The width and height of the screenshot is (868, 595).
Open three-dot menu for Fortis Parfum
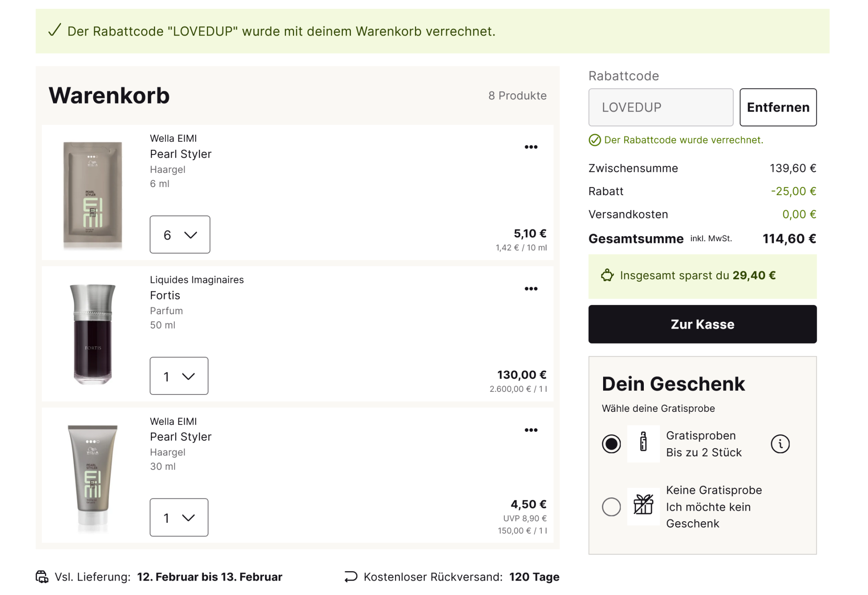[531, 289]
